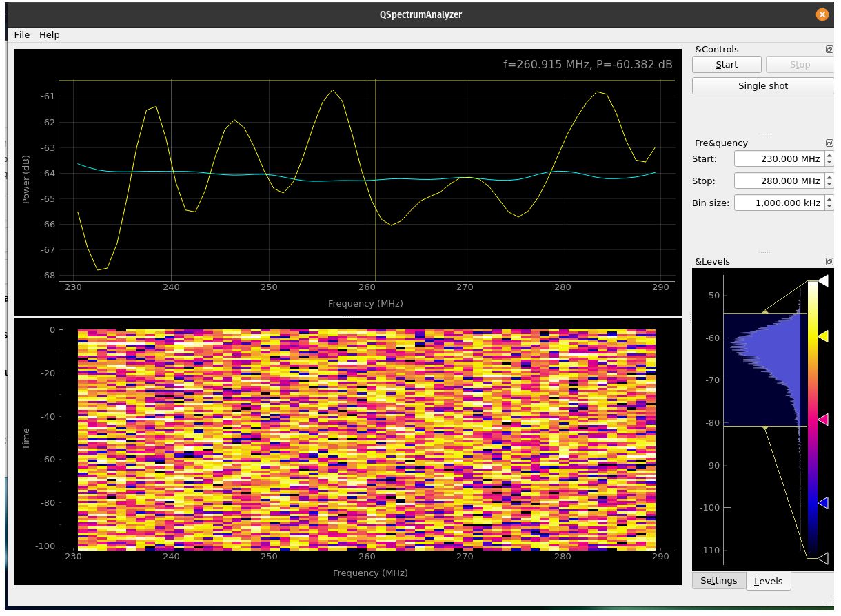Viewport: 841px width, 616px height.
Task: Click the &Controls panel title
Action: (716, 50)
